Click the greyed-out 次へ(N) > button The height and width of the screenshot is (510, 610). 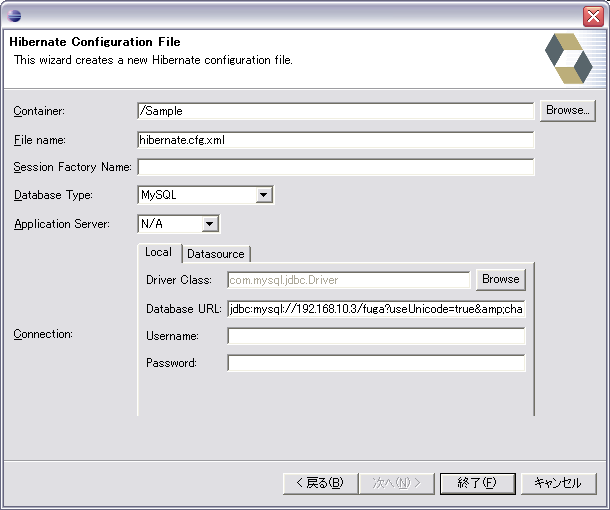pyautogui.click(x=397, y=483)
